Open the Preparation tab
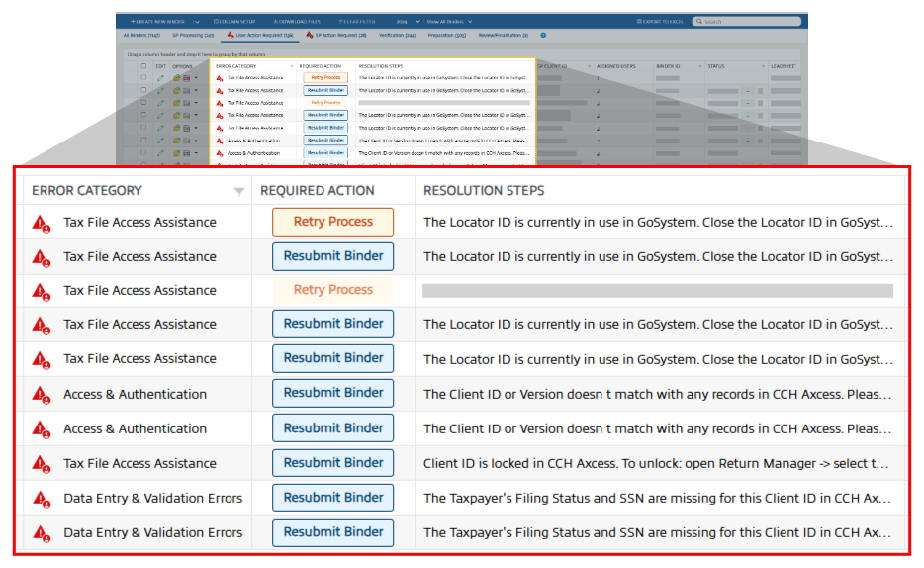The height and width of the screenshot is (568, 924). point(447,36)
